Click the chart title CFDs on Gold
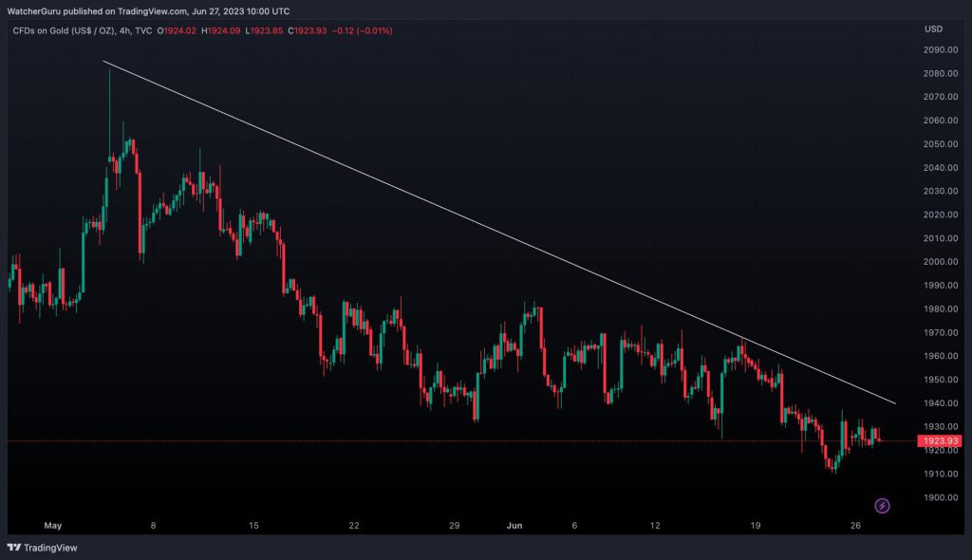 click(x=64, y=30)
